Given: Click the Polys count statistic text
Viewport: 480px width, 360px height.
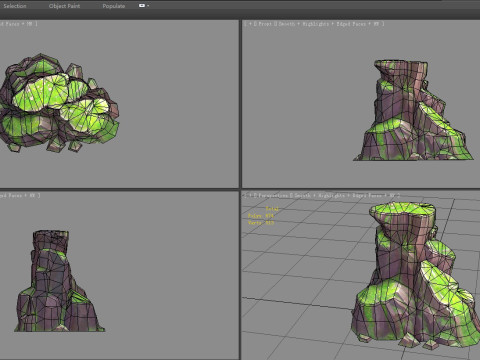Looking at the screenshot, I should (x=261, y=216).
